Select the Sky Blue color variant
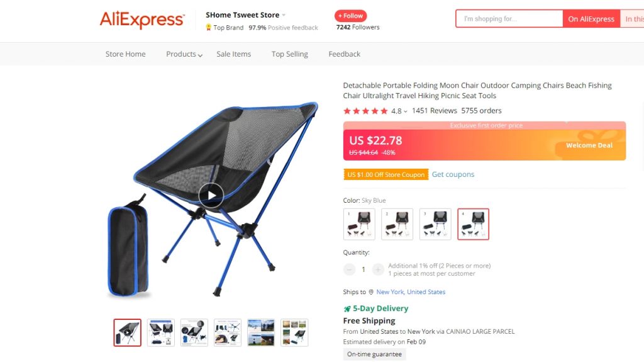The width and height of the screenshot is (644, 362). click(x=473, y=224)
